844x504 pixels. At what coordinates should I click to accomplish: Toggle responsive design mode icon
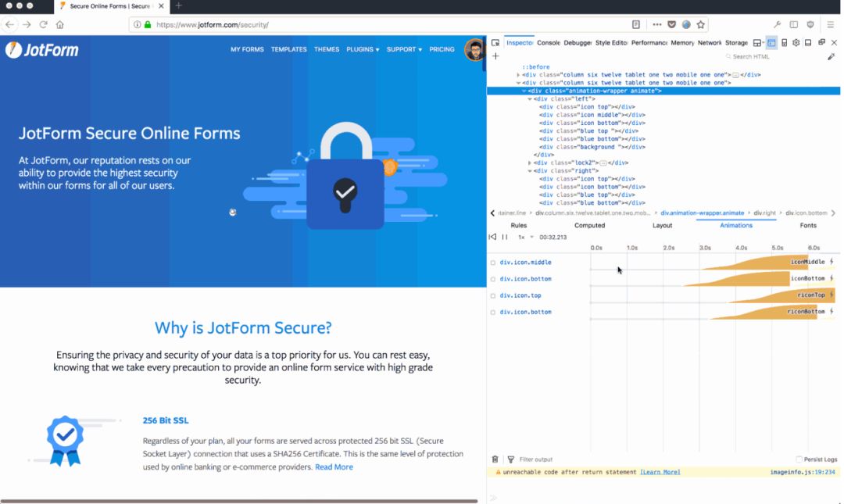tap(785, 42)
